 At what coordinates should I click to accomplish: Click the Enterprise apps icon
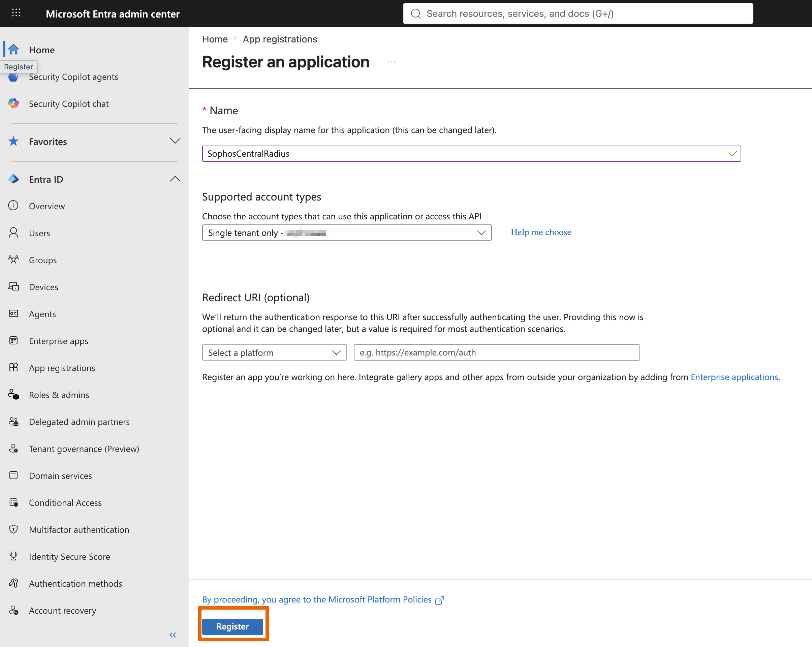pos(13,341)
